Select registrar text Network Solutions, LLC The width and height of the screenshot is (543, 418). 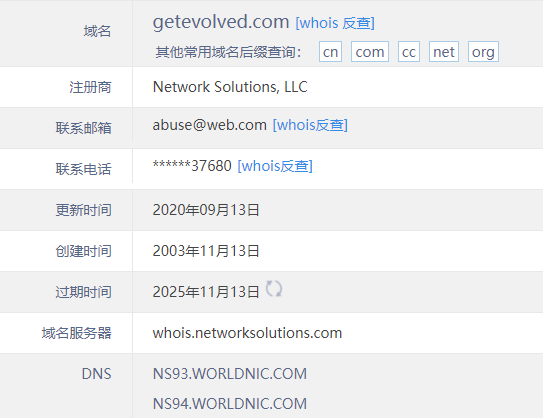click(230, 87)
